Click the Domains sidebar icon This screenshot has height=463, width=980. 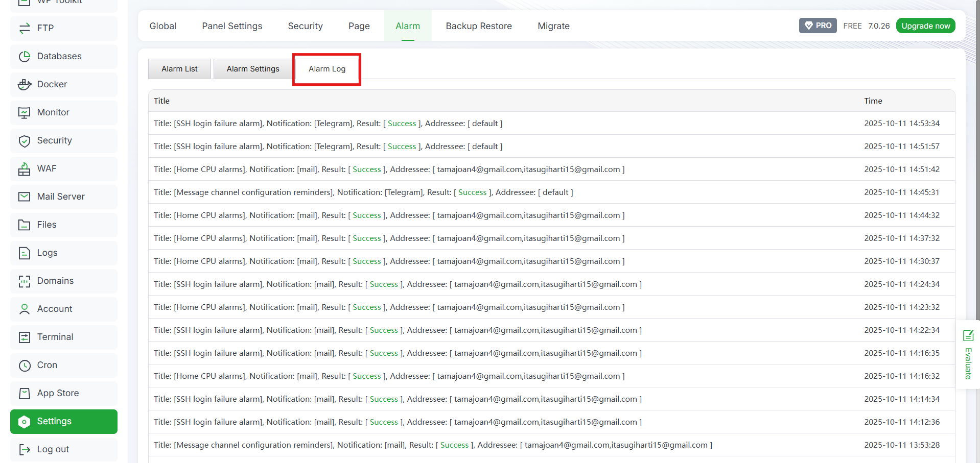point(24,281)
